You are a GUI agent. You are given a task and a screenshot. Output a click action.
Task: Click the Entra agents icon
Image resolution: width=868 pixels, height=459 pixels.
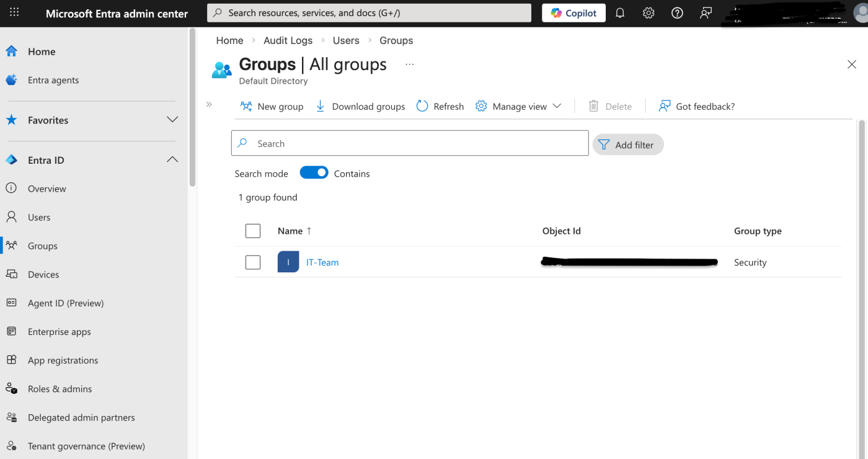pyautogui.click(x=11, y=80)
